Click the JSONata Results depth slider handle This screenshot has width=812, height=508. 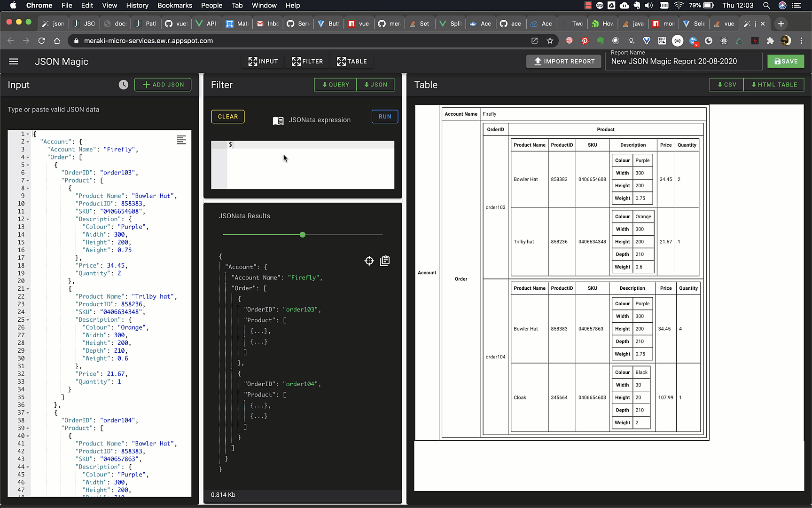pyautogui.click(x=303, y=235)
